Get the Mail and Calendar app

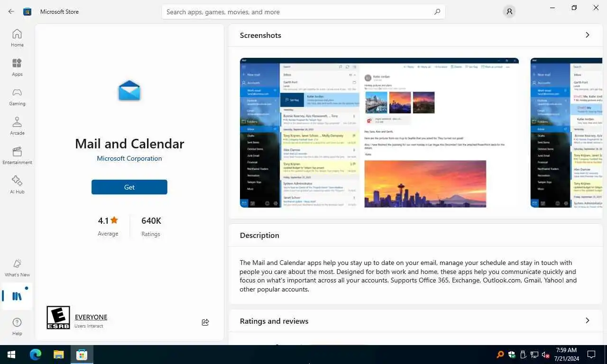(129, 187)
